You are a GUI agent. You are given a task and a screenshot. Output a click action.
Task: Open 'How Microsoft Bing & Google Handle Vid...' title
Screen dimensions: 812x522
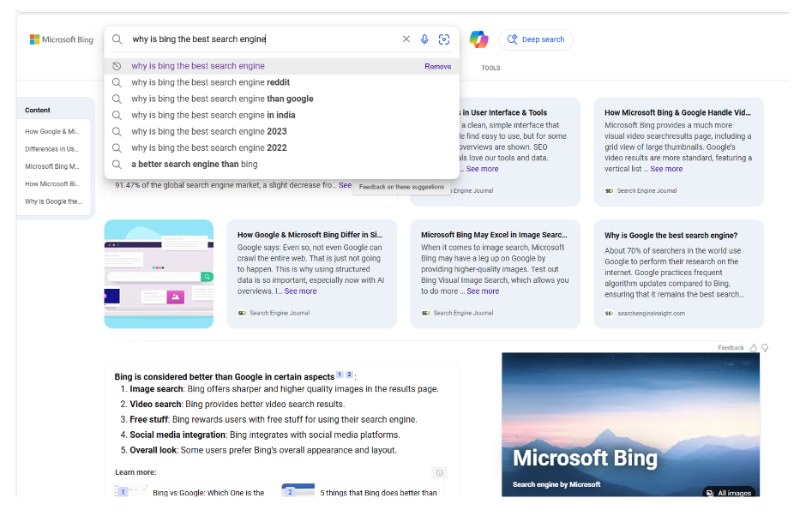tap(677, 112)
